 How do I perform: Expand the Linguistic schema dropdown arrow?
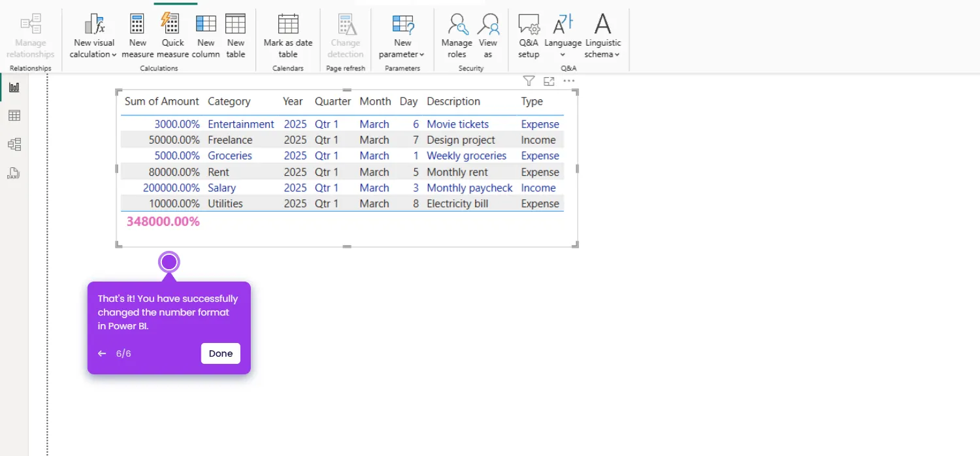tap(617, 55)
